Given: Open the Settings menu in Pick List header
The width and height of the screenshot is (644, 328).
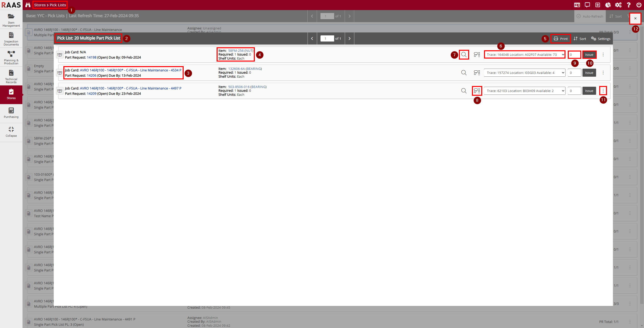Looking at the screenshot, I should (601, 39).
